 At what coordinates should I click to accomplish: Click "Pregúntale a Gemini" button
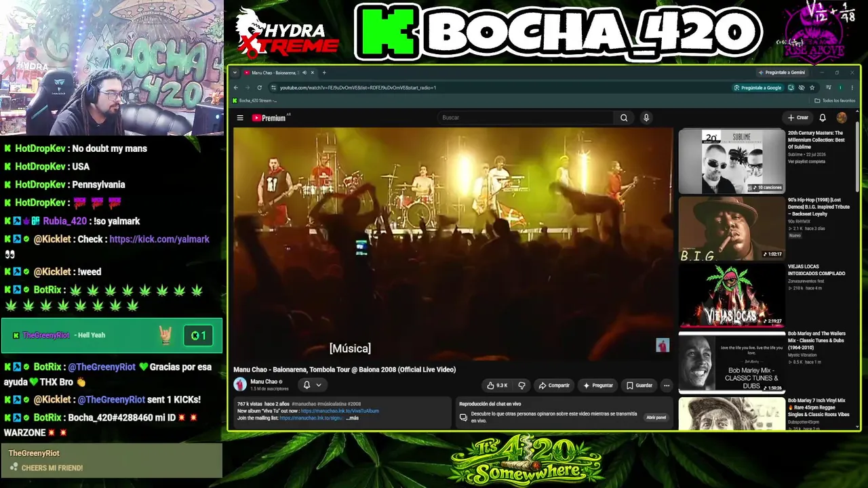point(781,73)
